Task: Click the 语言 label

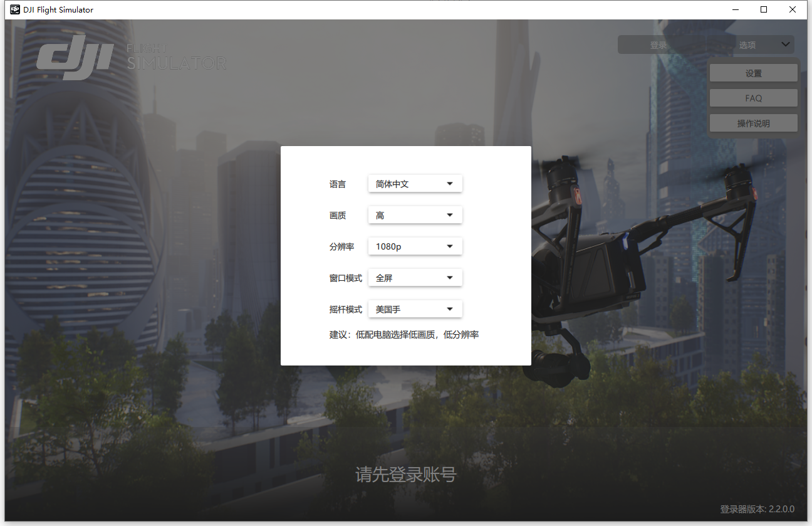Action: point(338,184)
